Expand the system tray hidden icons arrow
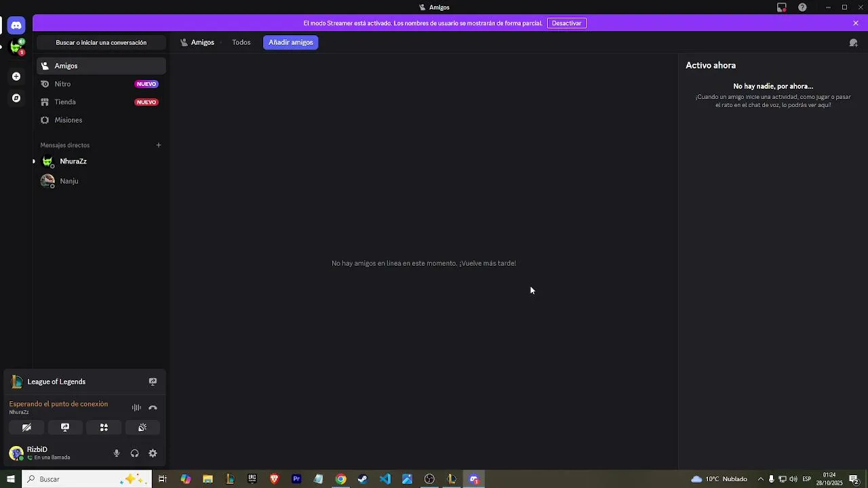 pyautogui.click(x=760, y=479)
